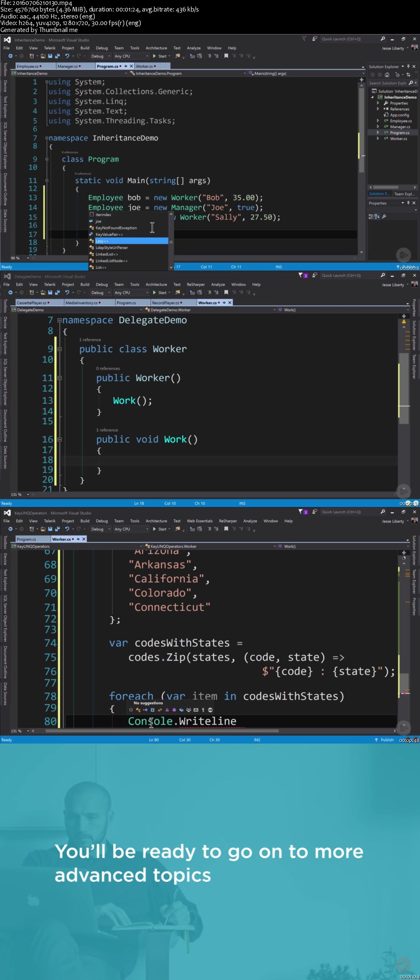Select Lazy<> in IntelliSense list
Viewport: 420px width, 980px height.
tap(128, 241)
